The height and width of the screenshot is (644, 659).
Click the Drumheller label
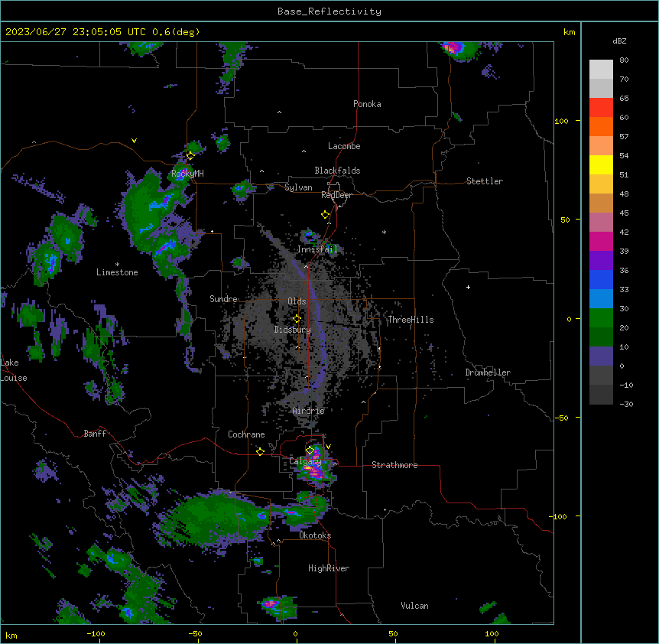[488, 372]
